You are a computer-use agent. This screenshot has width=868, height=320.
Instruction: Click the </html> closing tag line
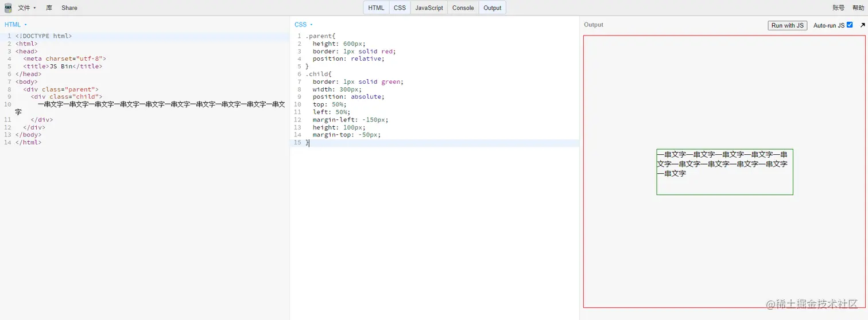pos(28,142)
